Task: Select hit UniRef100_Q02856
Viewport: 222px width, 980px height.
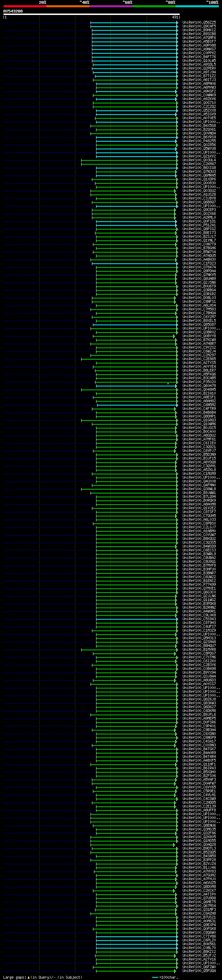Action: pos(199,145)
